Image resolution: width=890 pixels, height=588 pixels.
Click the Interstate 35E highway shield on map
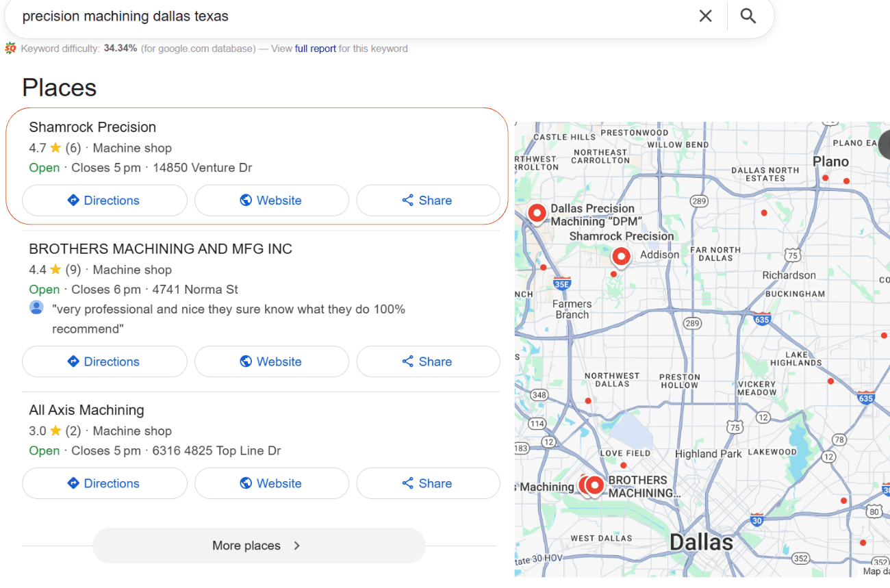coord(561,283)
